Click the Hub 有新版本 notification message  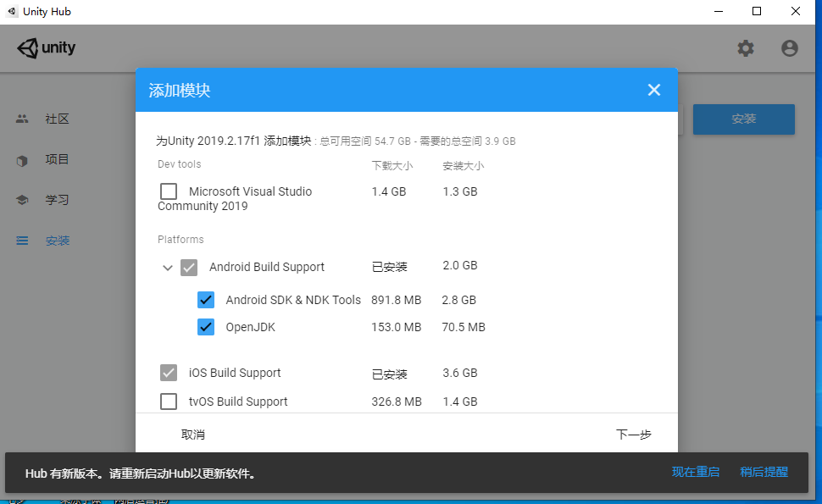142,474
